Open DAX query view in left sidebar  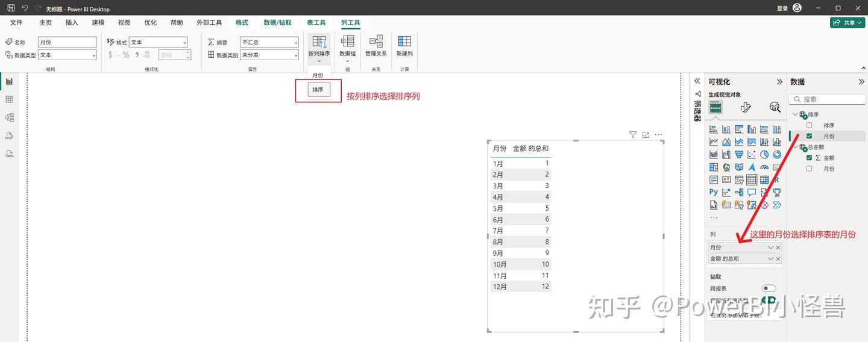point(9,135)
